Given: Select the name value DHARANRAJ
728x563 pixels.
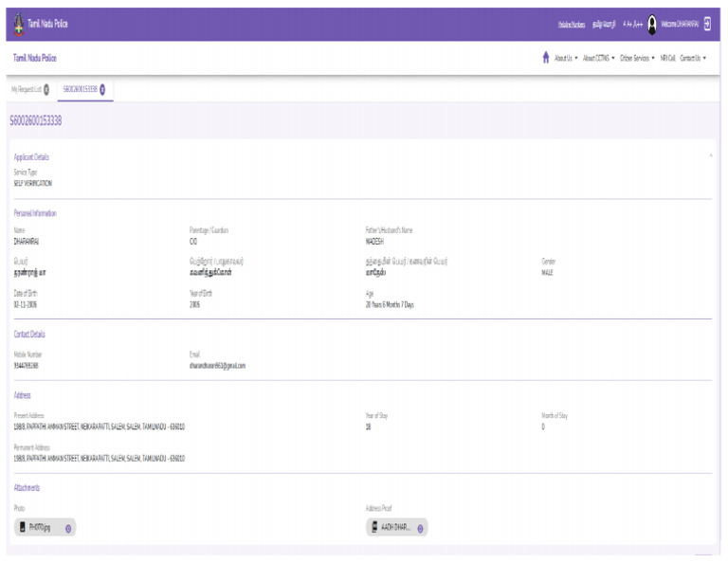Looking at the screenshot, I should (x=26, y=242).
